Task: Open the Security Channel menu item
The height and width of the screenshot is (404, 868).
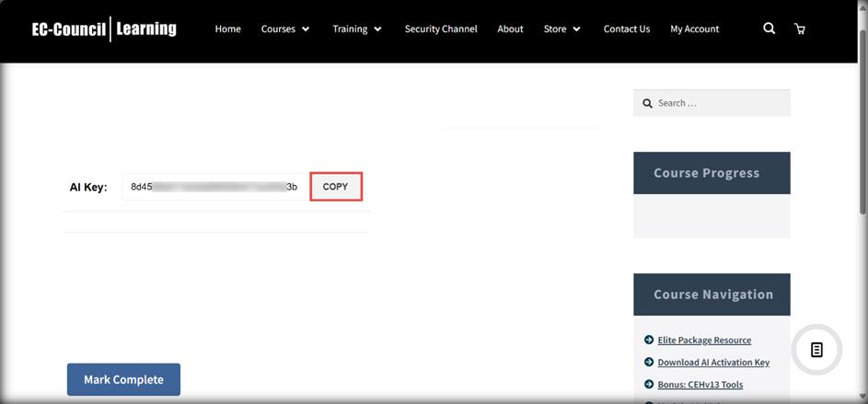Action: point(441,29)
